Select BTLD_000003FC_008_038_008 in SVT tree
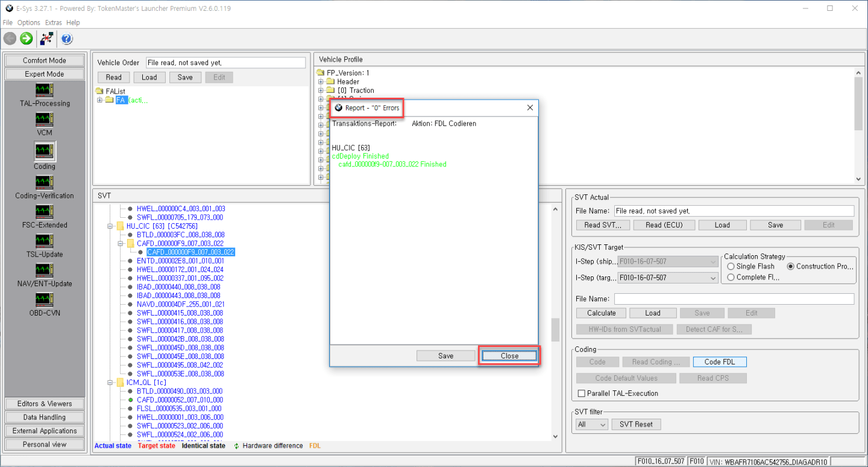Viewport: 868px width, 467px height. tap(180, 235)
